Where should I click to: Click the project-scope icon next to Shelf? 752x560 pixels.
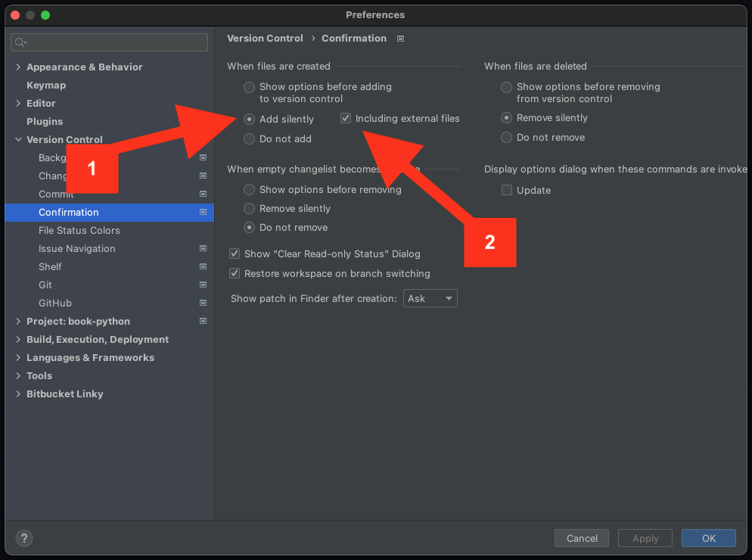point(203,267)
